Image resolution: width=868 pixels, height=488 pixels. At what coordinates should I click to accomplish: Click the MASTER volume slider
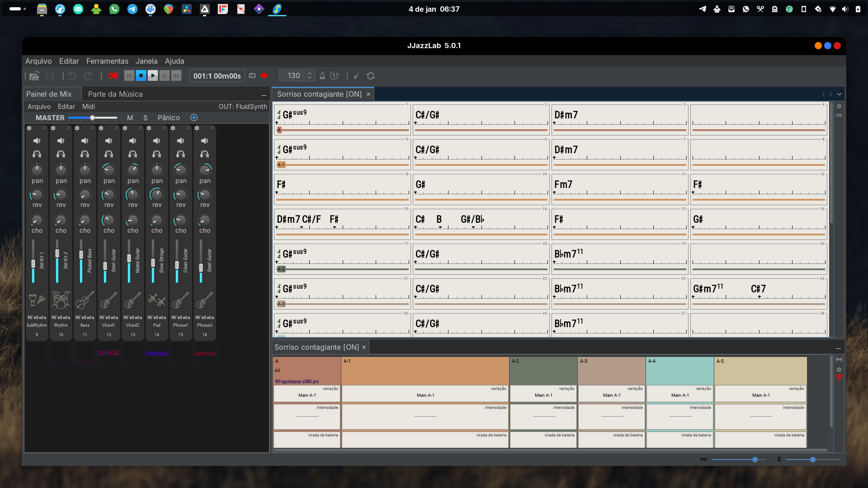(x=93, y=118)
